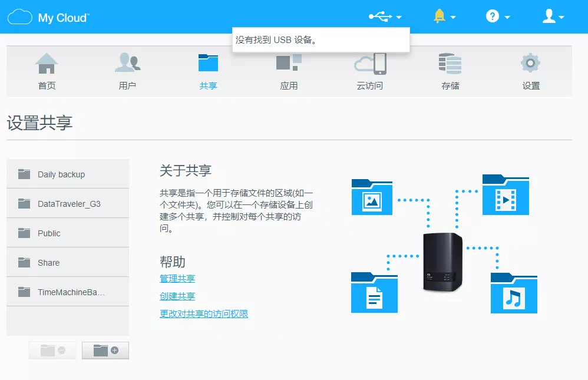Click the 关于共享 heading
The width and height of the screenshot is (588, 380).
tap(186, 171)
